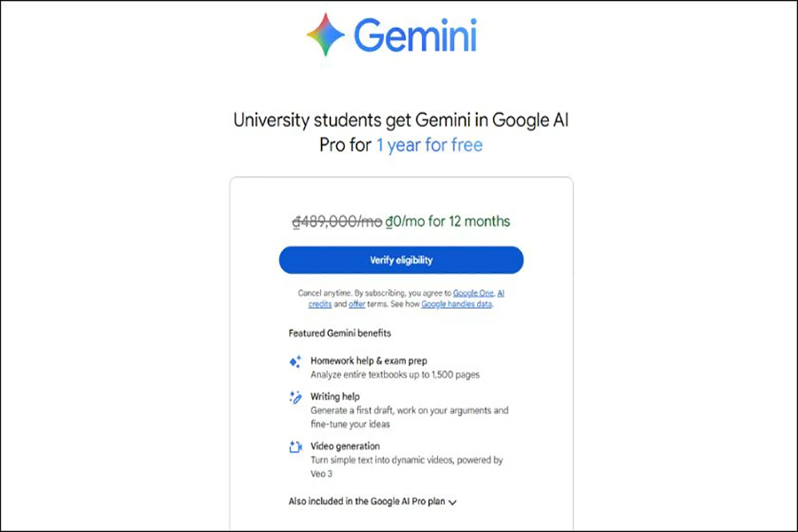This screenshot has width=798, height=532.
Task: Click 'Analyze entire textbooks up to 1,500 pages'
Action: click(395, 375)
